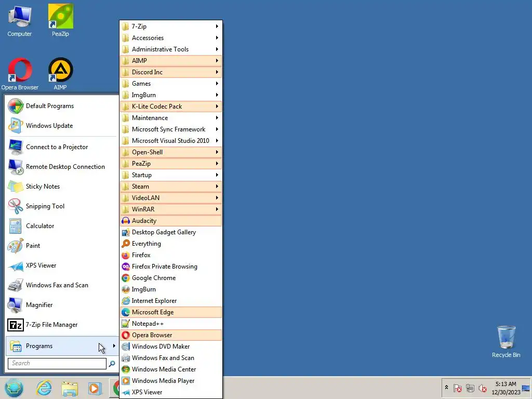Screen dimensions: 532x399
Task: Open the Recycle Bin
Action: coord(506,341)
